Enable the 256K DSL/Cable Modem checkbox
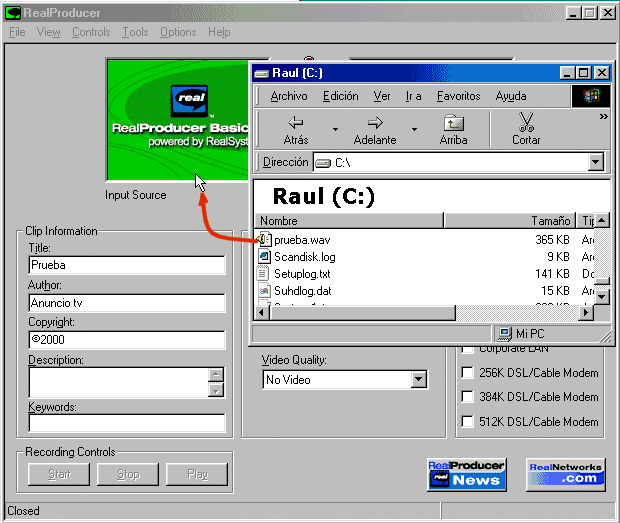Viewport: 620px width, 523px height. [x=467, y=373]
